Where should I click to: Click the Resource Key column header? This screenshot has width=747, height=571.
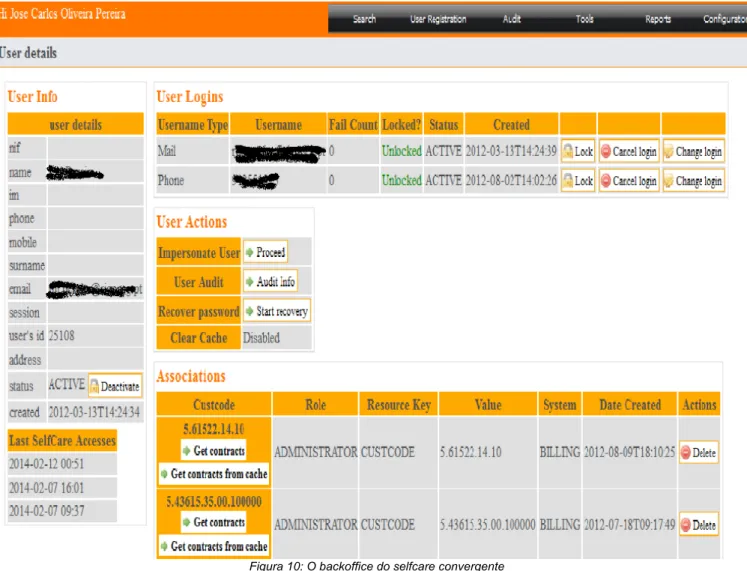click(x=399, y=404)
